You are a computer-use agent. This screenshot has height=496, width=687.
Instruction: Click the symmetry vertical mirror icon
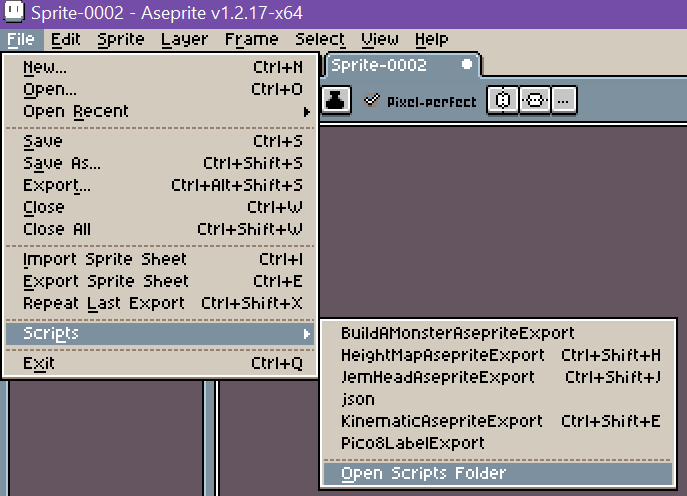point(503,101)
